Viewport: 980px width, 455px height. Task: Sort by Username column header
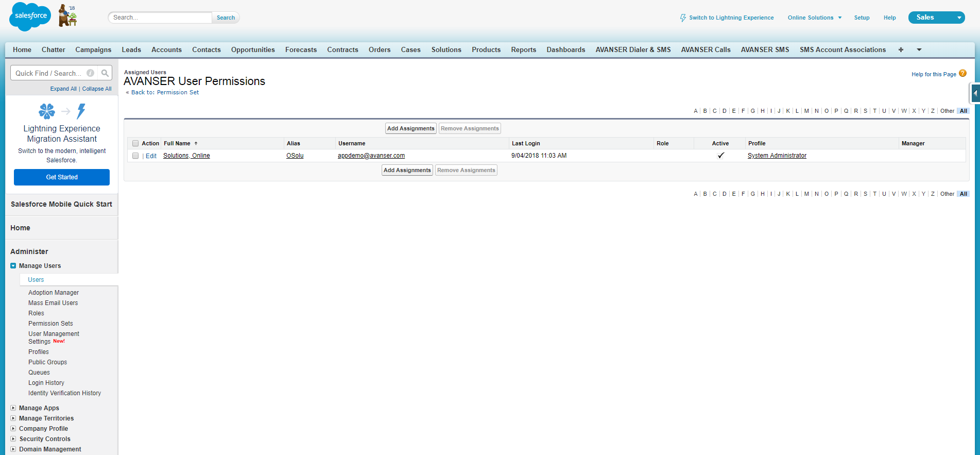[x=352, y=143]
